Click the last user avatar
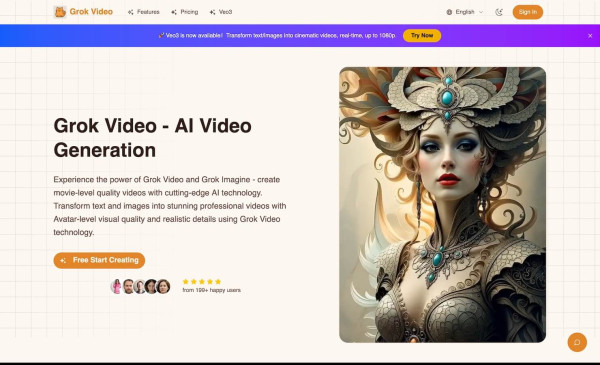Viewport: 600px width, 365px height. pos(163,286)
